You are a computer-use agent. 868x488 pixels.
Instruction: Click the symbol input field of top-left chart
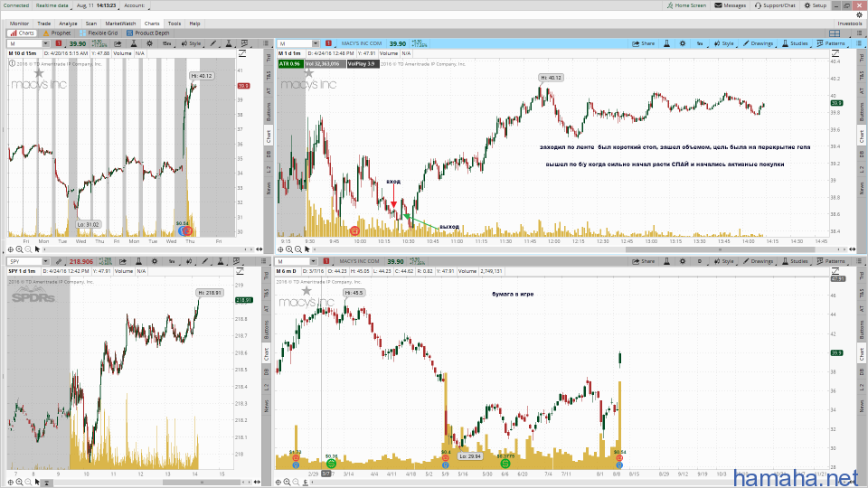(25, 43)
